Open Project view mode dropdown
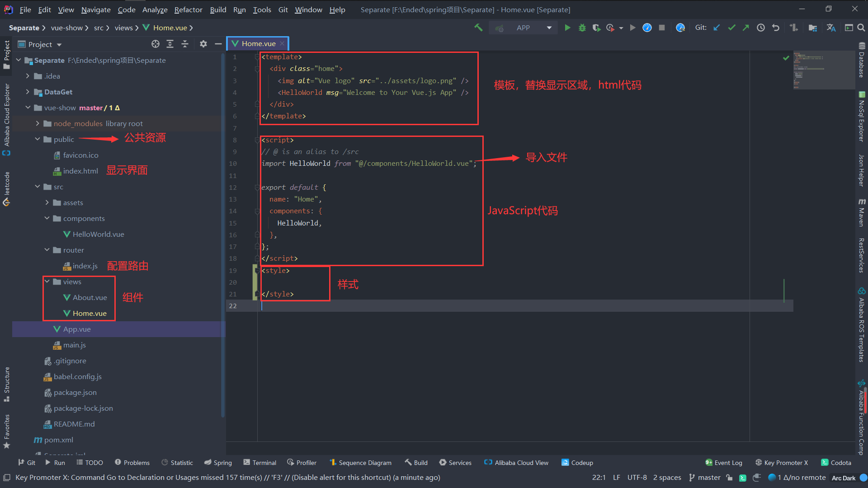The width and height of the screenshot is (868, 488). click(59, 44)
